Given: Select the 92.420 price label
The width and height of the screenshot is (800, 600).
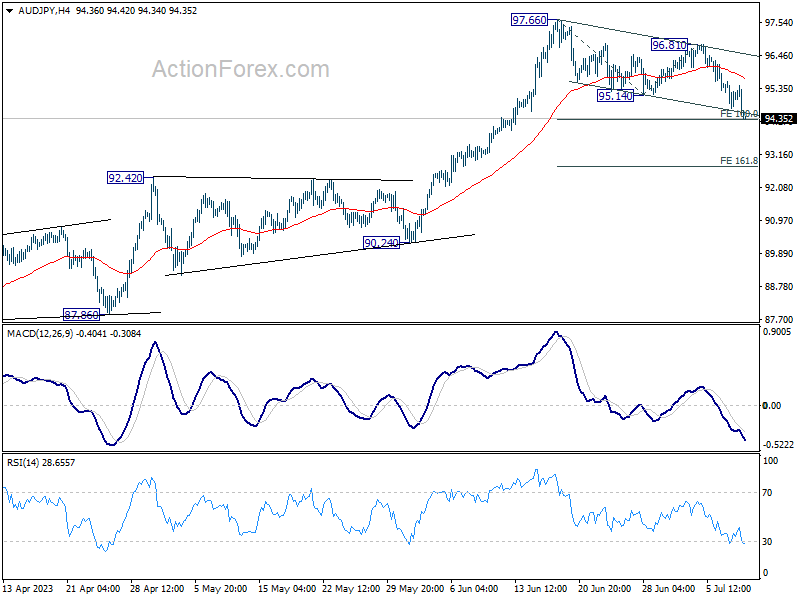Looking at the screenshot, I should tap(126, 178).
